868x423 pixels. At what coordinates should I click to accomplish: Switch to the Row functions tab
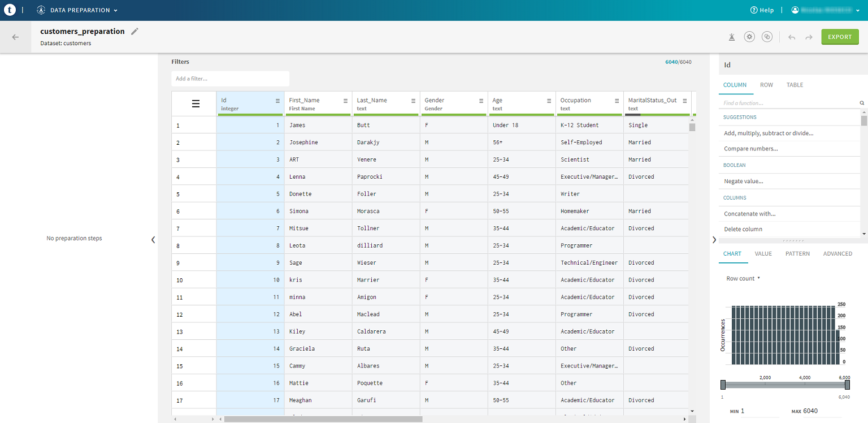tap(766, 85)
